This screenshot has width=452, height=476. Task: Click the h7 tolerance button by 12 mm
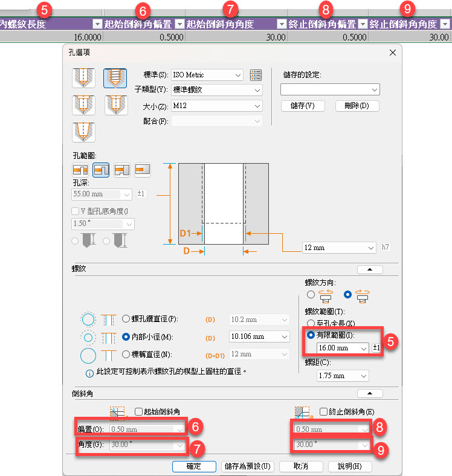[x=386, y=248]
